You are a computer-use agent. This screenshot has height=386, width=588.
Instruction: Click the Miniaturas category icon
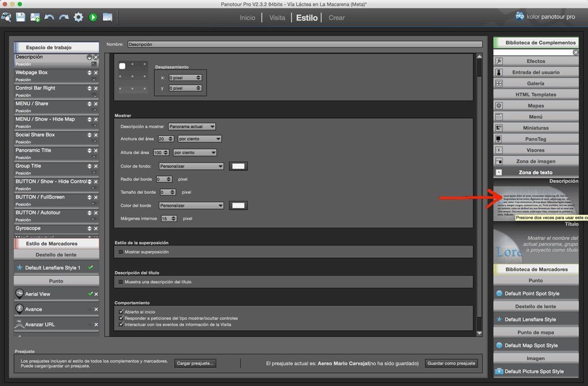pos(499,128)
